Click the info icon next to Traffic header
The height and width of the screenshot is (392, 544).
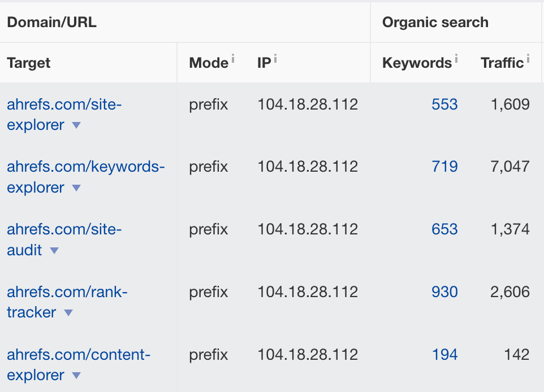(529, 58)
